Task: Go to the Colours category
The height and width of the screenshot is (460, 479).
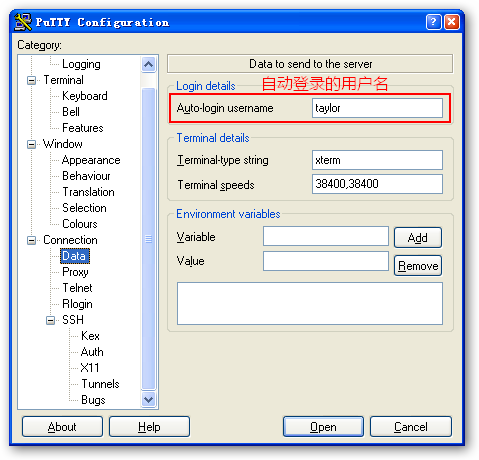Action: (x=80, y=224)
